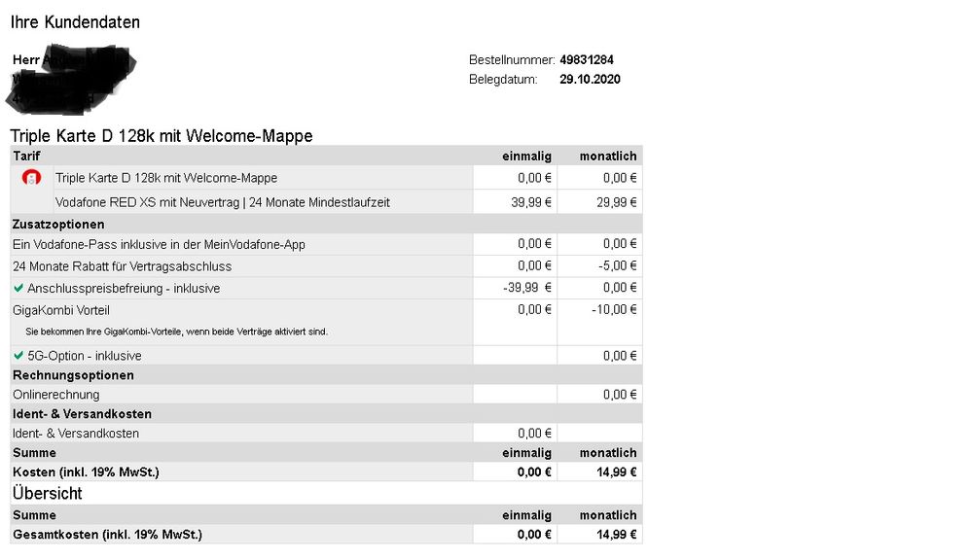Click 0,00 € monthly in Onlinerechnung row
The width and height of the screenshot is (972, 560).
(620, 395)
